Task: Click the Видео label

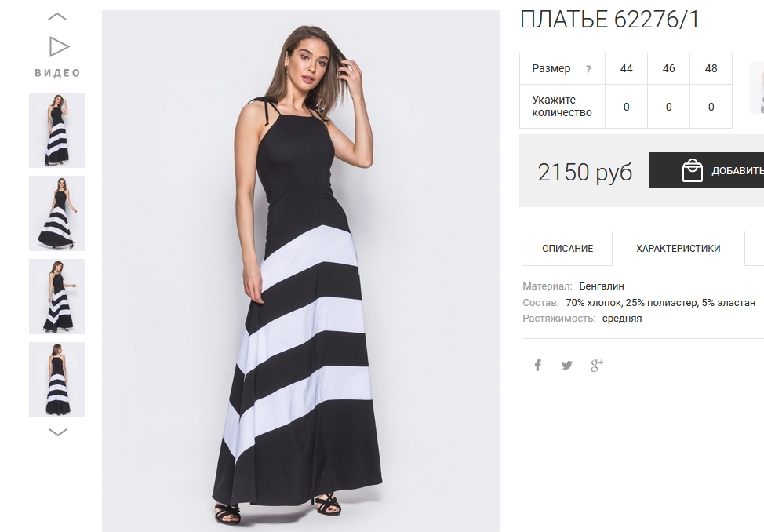Action: click(x=57, y=73)
